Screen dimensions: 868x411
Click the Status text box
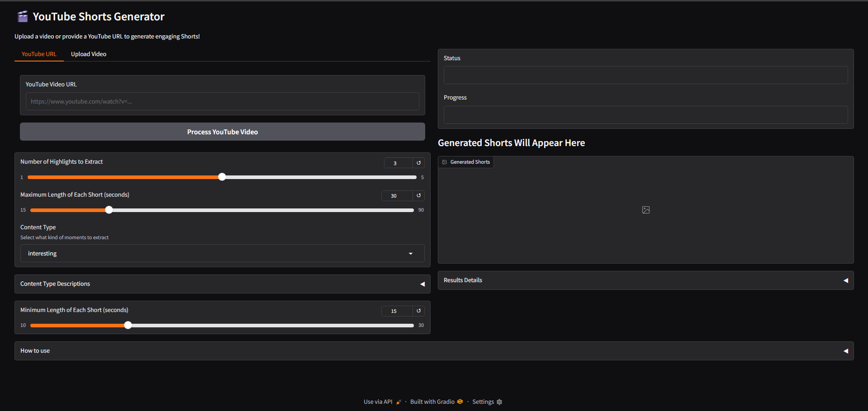(x=645, y=75)
